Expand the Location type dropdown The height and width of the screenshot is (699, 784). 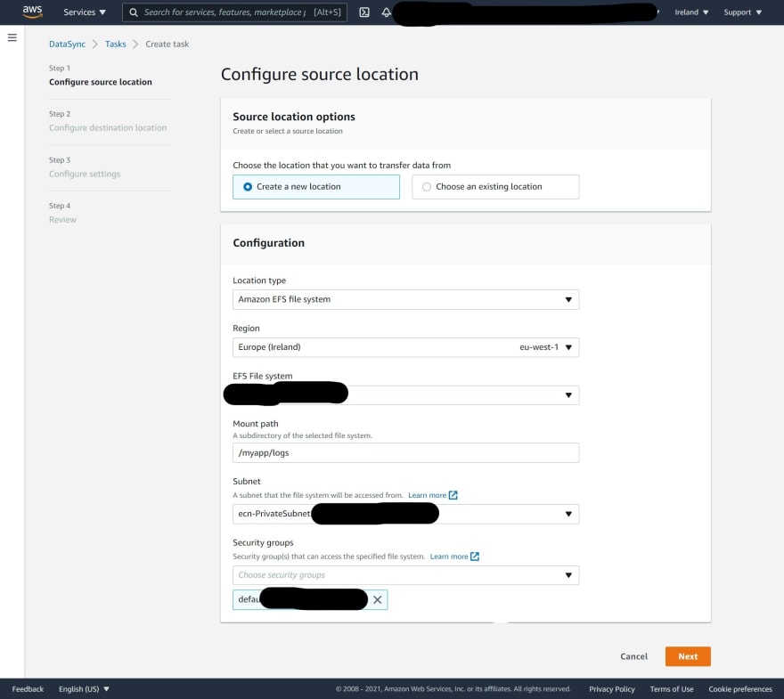(405, 299)
